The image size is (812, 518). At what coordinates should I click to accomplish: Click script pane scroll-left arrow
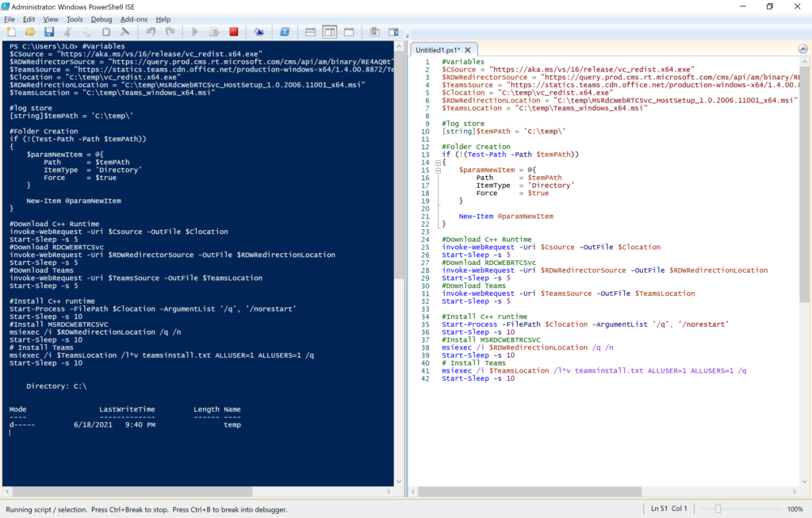click(x=413, y=491)
